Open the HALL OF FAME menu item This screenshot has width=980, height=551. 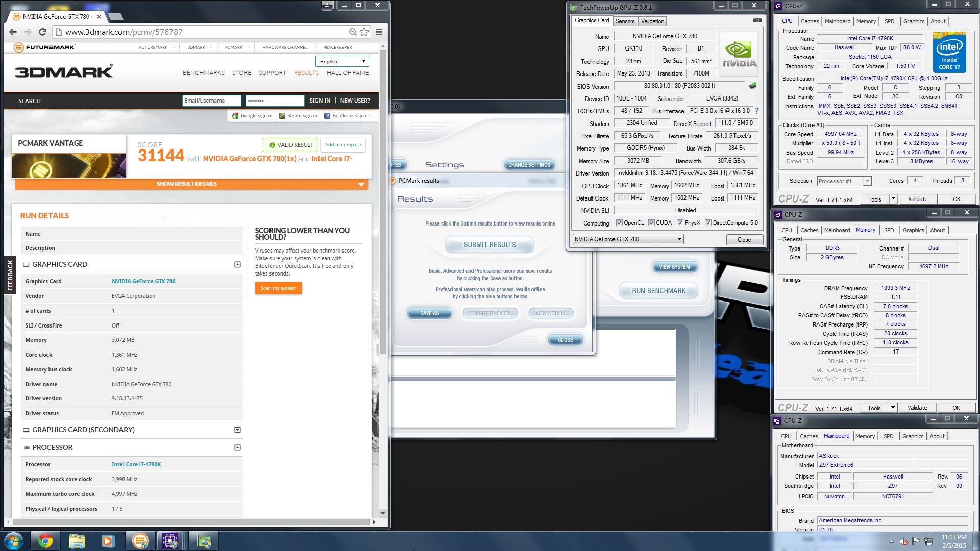click(x=348, y=73)
